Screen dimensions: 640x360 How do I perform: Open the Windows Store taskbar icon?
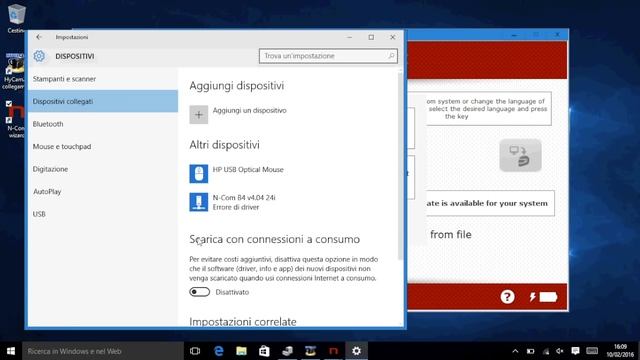[264, 351]
